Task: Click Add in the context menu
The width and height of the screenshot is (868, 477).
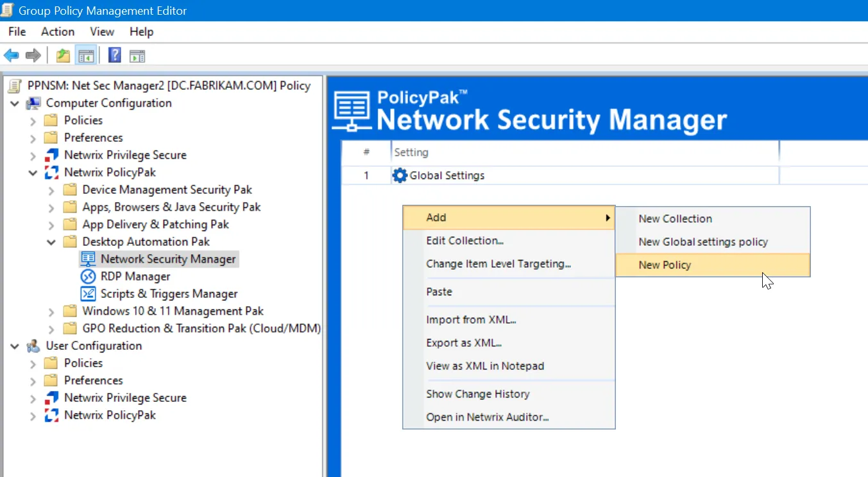Action: [509, 218]
